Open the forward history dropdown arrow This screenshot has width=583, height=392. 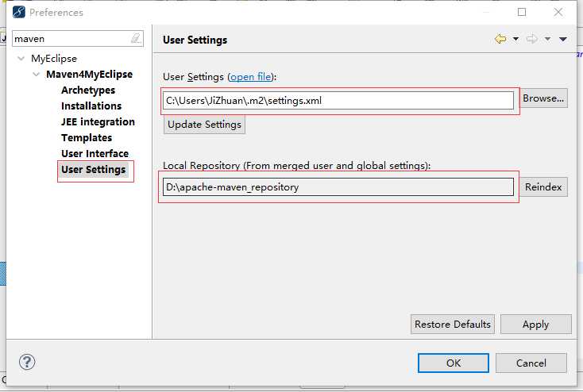(x=547, y=39)
